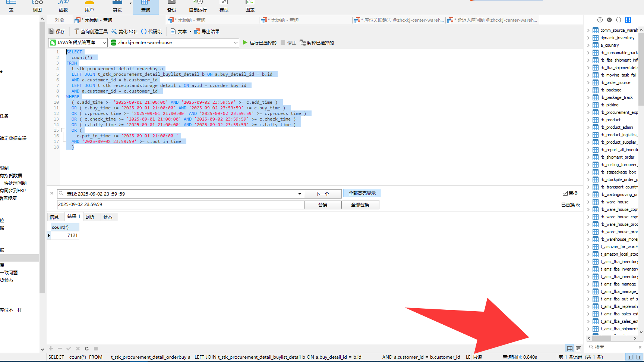Viewport: 644px width, 362px height.
Task: Click 全部高亮显示 highlight all button
Action: point(362,193)
